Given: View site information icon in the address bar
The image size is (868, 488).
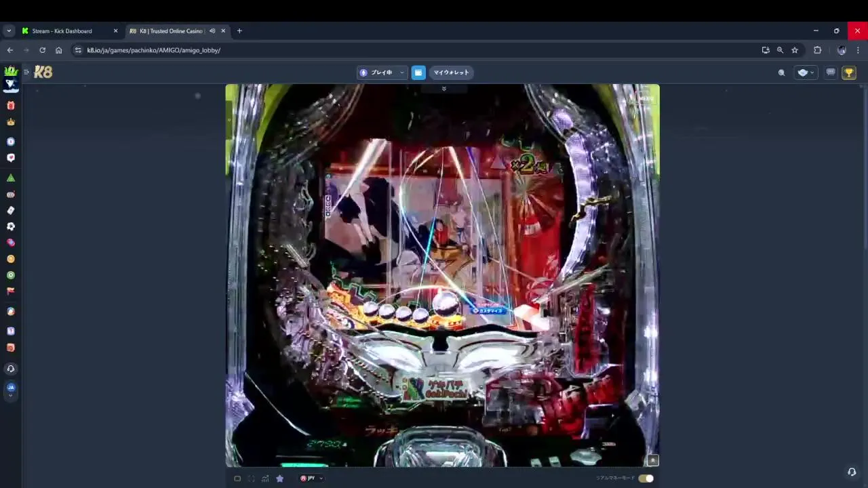Looking at the screenshot, I should (78, 50).
